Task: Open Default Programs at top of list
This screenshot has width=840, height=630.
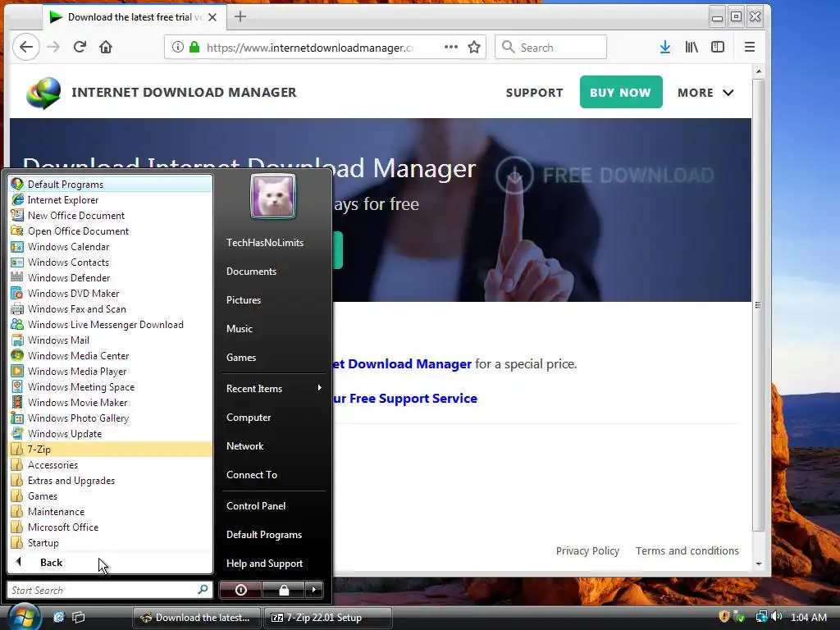Action: tap(110, 185)
